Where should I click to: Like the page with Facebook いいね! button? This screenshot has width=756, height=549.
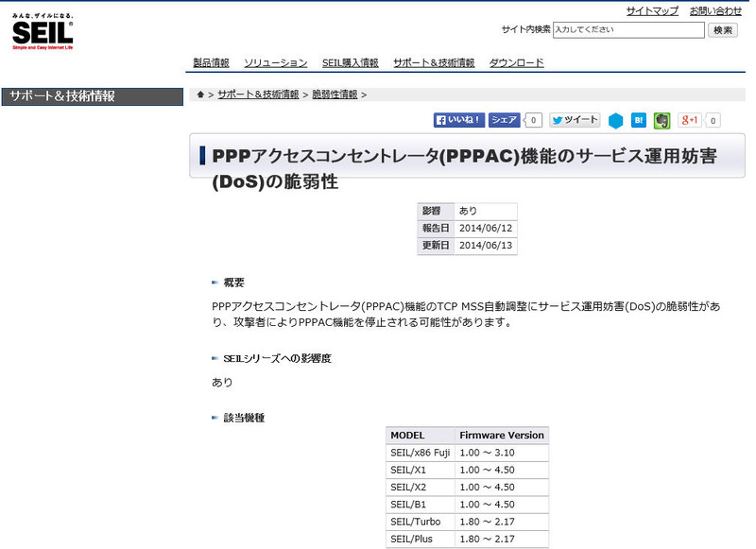point(459,120)
